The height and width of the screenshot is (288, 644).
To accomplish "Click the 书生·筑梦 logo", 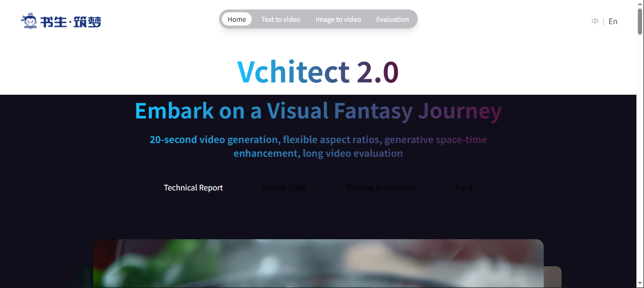I will (x=61, y=21).
